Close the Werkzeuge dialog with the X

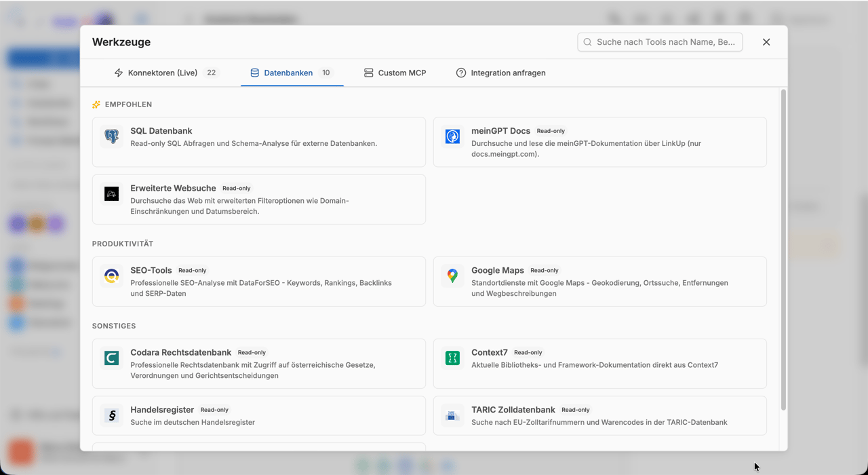766,42
